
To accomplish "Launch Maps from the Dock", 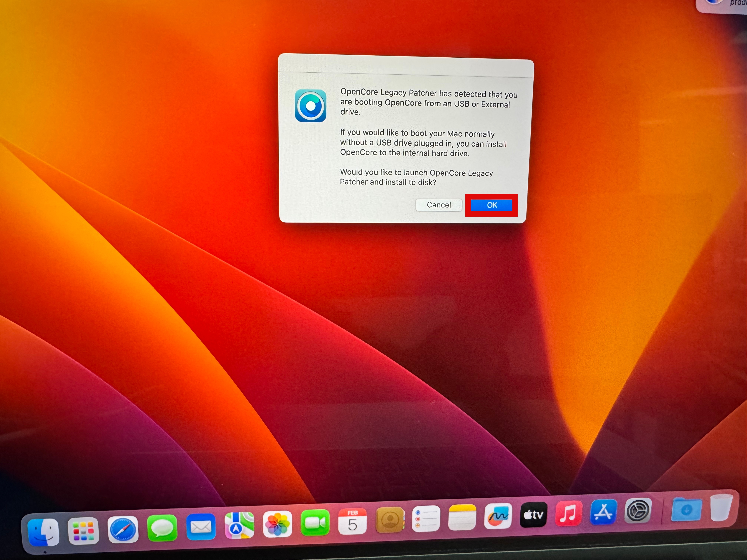I will click(x=239, y=525).
